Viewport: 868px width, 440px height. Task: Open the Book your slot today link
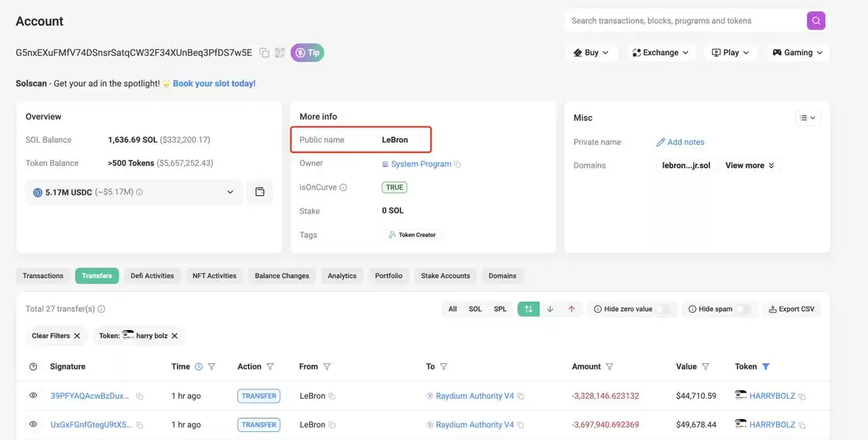click(x=214, y=83)
